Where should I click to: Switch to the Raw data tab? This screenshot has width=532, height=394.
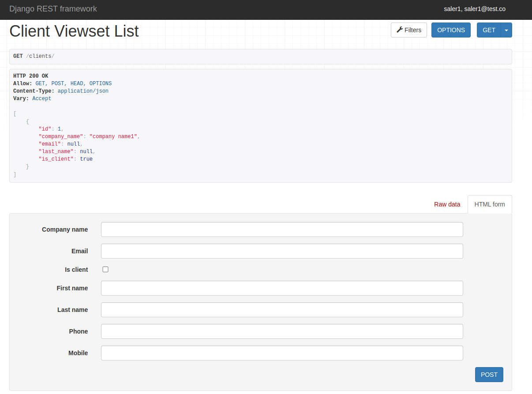(x=447, y=204)
